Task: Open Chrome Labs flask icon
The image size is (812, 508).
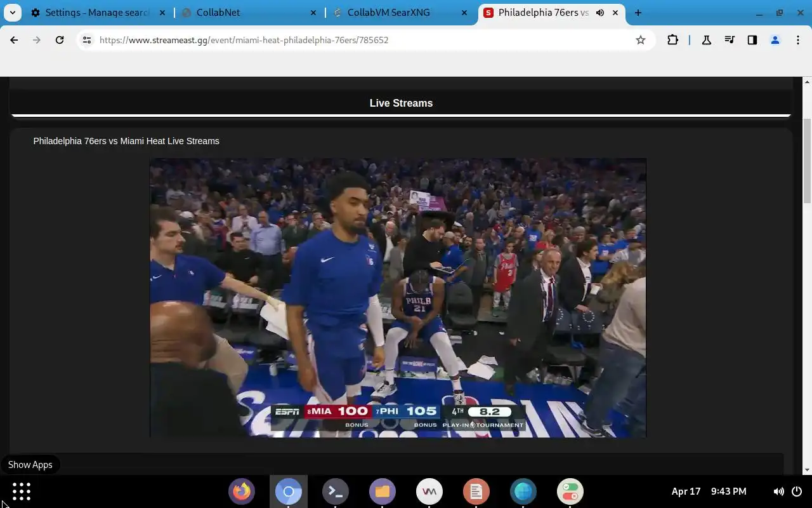Action: point(706,40)
